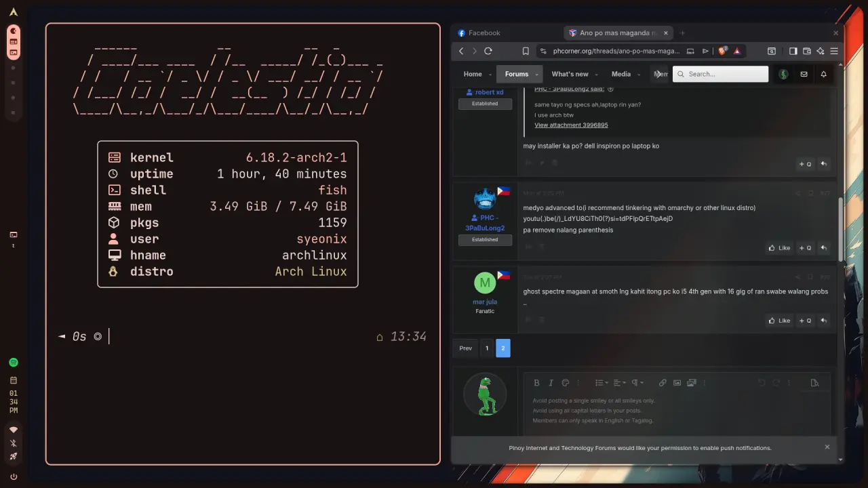
Task: Select page 2 in the pagination
Action: [503, 348]
